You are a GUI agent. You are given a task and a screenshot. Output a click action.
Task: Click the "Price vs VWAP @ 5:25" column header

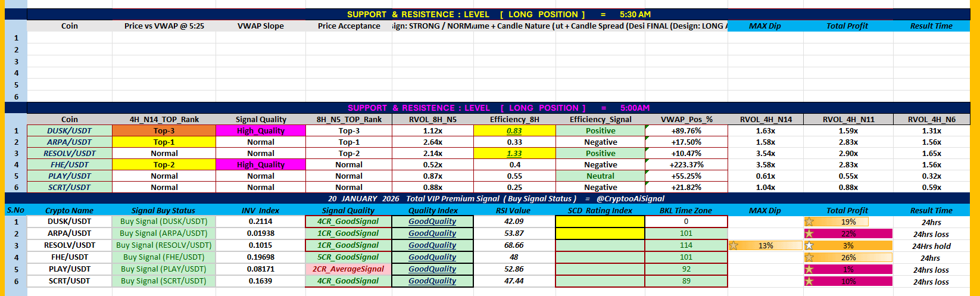pos(164,26)
